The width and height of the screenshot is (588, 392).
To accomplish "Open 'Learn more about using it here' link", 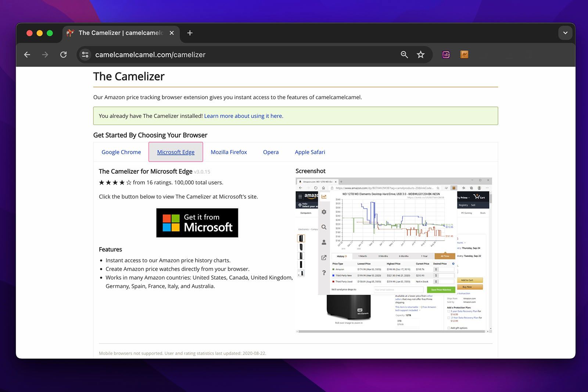I will (x=244, y=116).
